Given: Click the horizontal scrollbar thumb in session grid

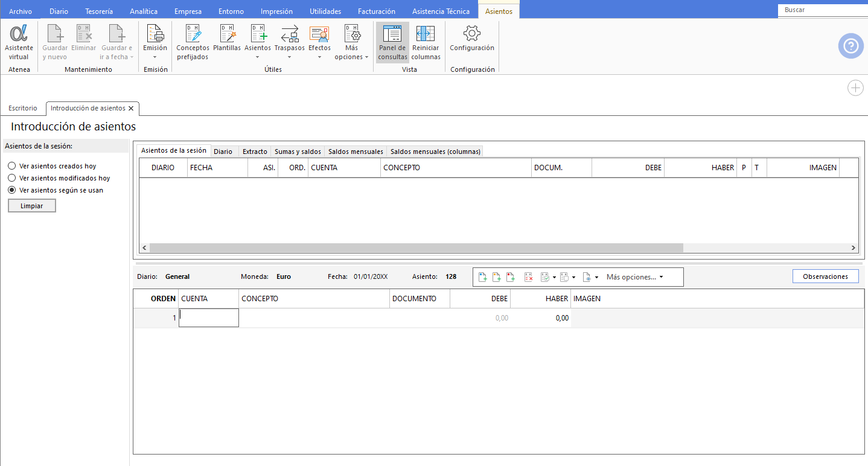Looking at the screenshot, I should coord(416,247).
